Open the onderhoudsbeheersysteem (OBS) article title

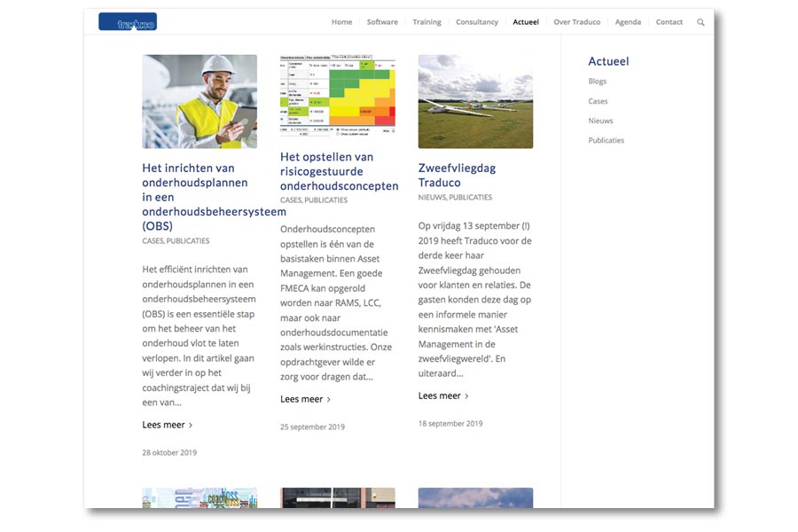click(x=213, y=197)
